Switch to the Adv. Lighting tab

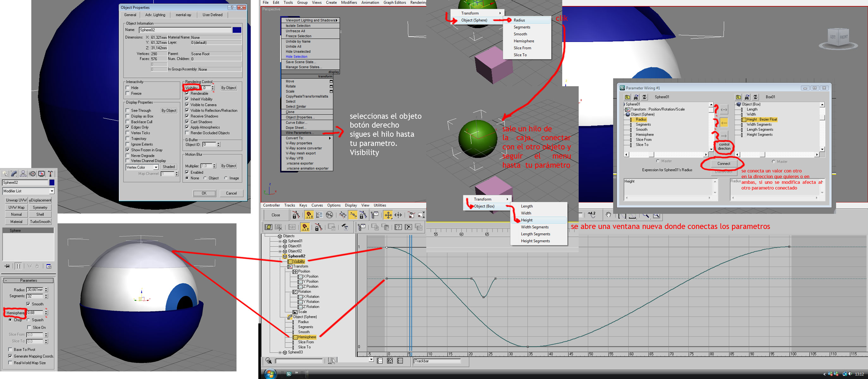point(155,15)
